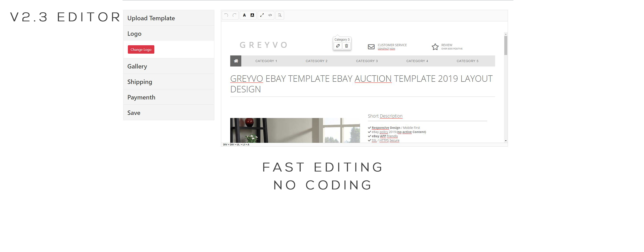
Task: Select the Short Description heading
Action: [x=385, y=116]
